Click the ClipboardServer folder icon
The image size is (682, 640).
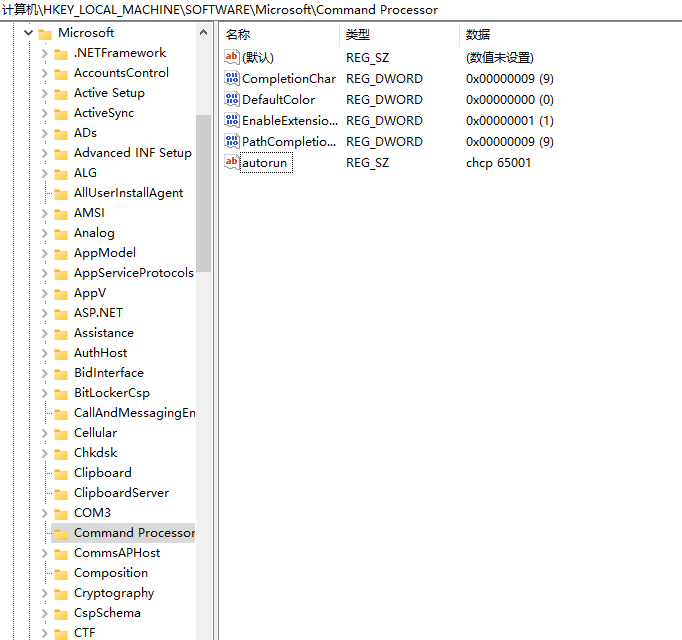pos(61,494)
